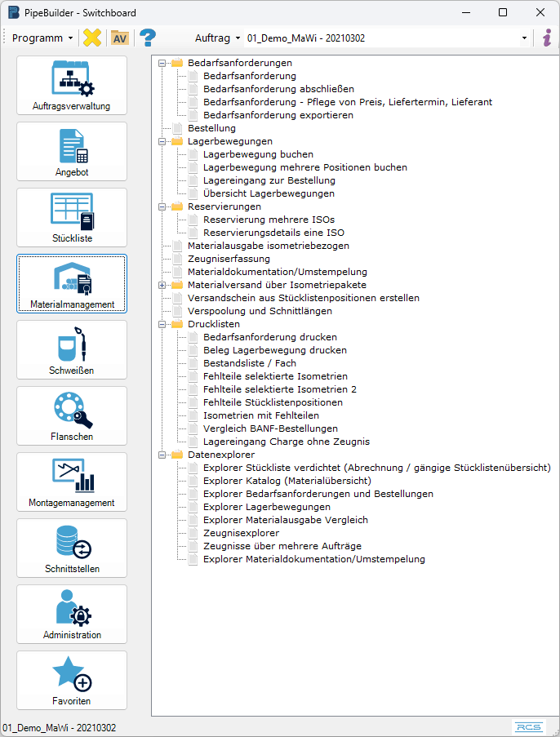The height and width of the screenshot is (737, 560).
Task: Open the Angebot module
Action: pos(72,152)
